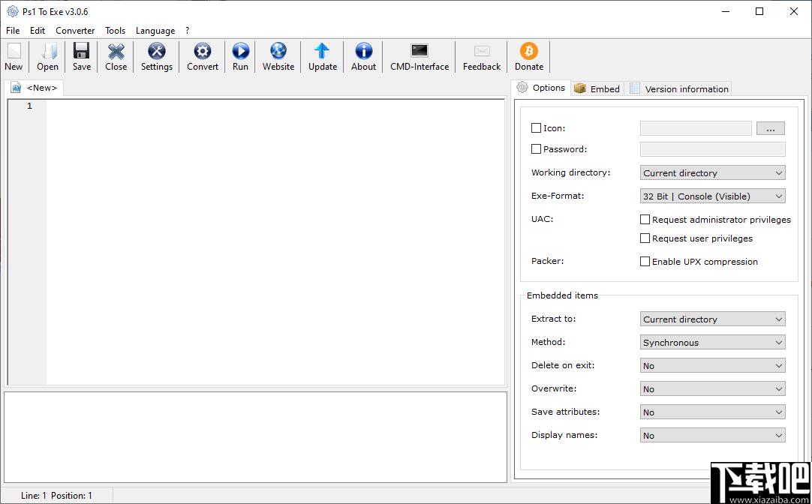This screenshot has width=812, height=504.
Task: Enable the Icon checkbox
Action: point(537,127)
